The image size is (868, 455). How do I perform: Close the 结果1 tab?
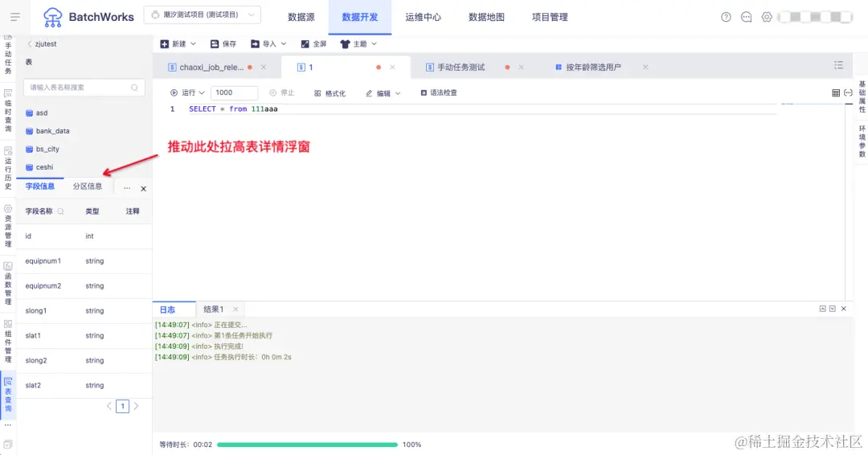[235, 309]
